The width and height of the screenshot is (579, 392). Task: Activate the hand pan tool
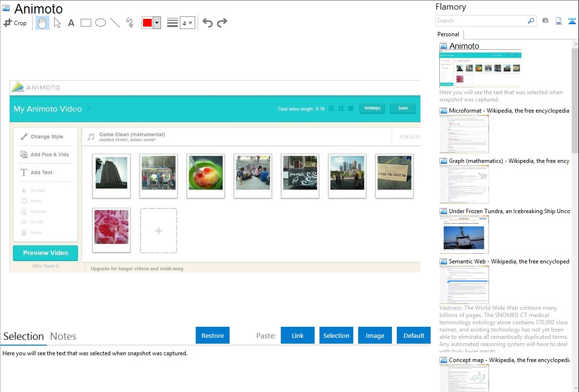[x=42, y=23]
